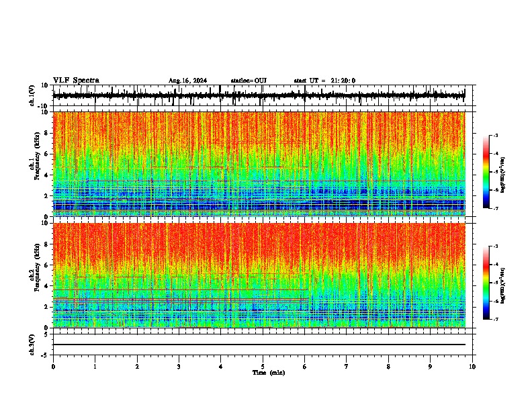Viewport: 532px width, 411px height.
Task: Click the log(PSD) label beside ch.1 colorbar
Action: point(503,175)
